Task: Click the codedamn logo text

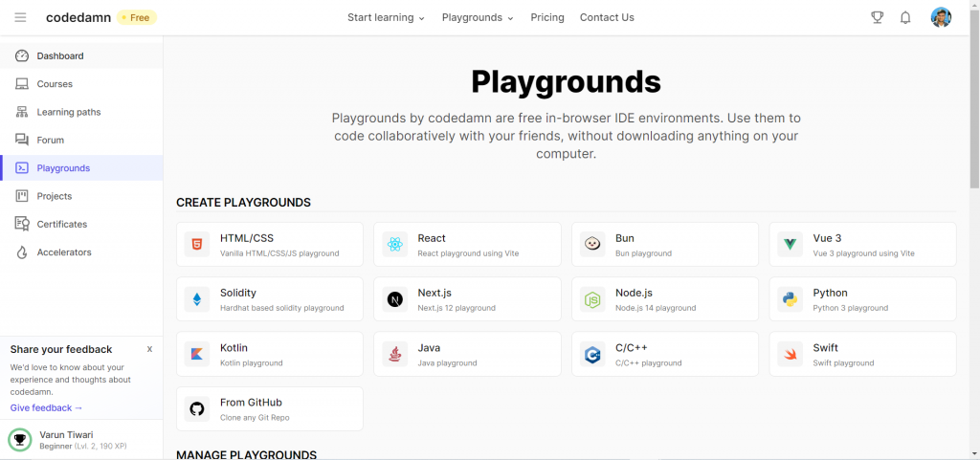Action: pyautogui.click(x=78, y=17)
